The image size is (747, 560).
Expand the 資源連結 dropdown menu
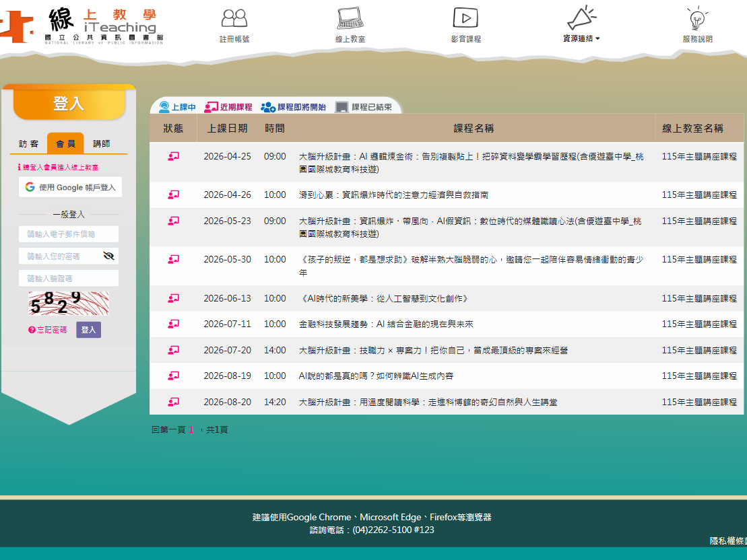coord(581,38)
